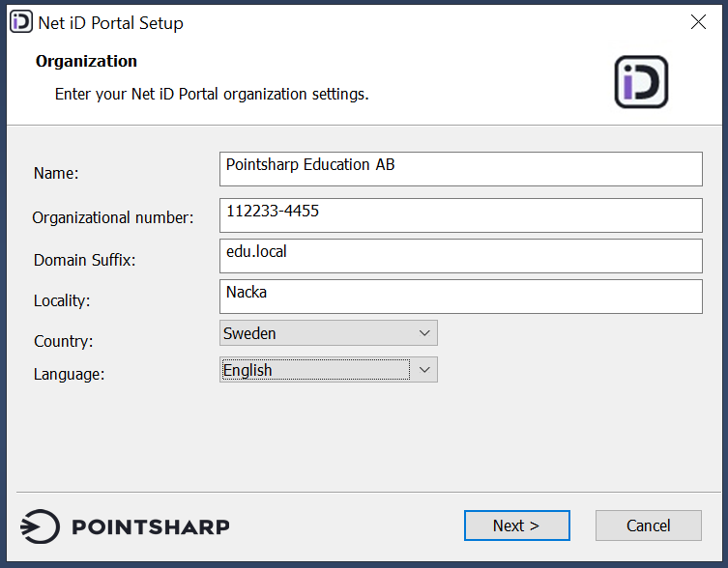Click into the Locality field containing Nacka
This screenshot has width=728, height=568.
(x=460, y=296)
